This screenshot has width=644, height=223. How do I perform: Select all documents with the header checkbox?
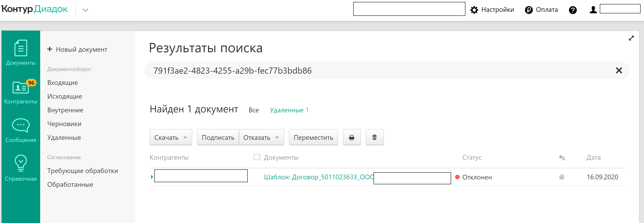tap(257, 157)
